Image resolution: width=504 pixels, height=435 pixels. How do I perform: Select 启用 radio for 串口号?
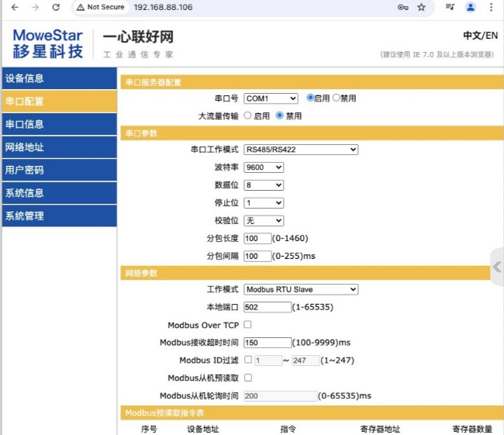(x=310, y=98)
